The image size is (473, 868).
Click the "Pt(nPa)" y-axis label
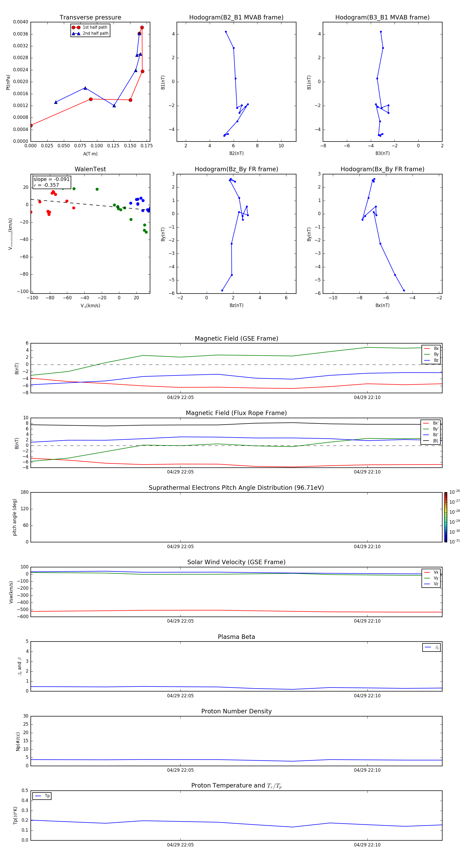pos(8,82)
